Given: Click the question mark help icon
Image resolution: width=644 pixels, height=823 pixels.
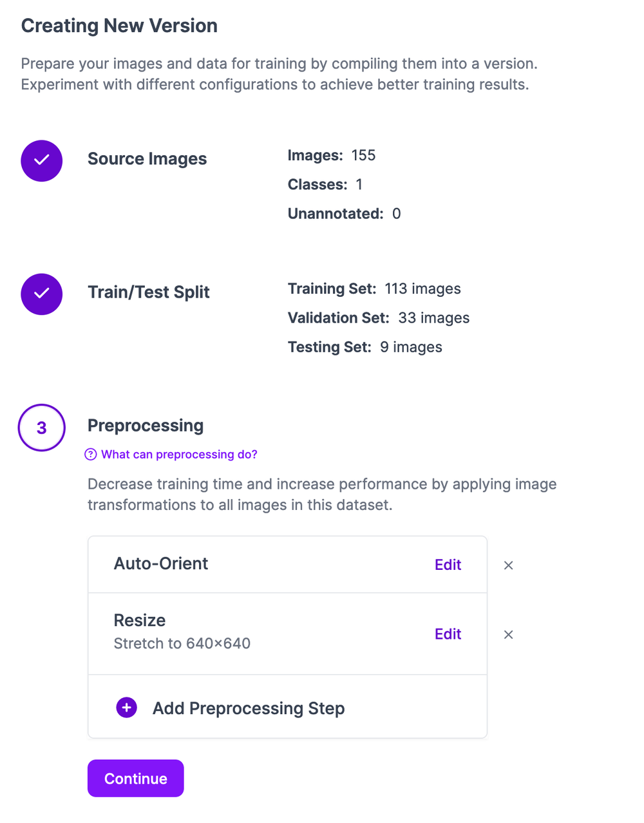Looking at the screenshot, I should (91, 455).
